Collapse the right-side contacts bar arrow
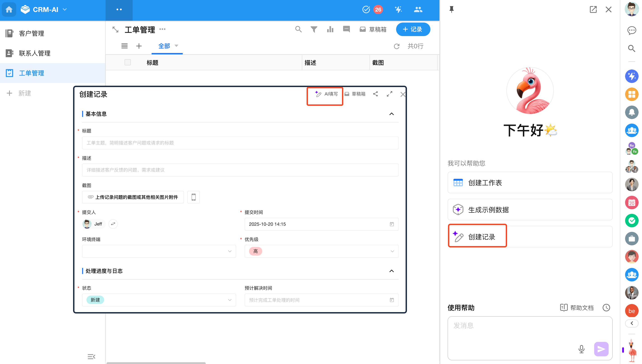This screenshot has height=364, width=642. [x=632, y=323]
